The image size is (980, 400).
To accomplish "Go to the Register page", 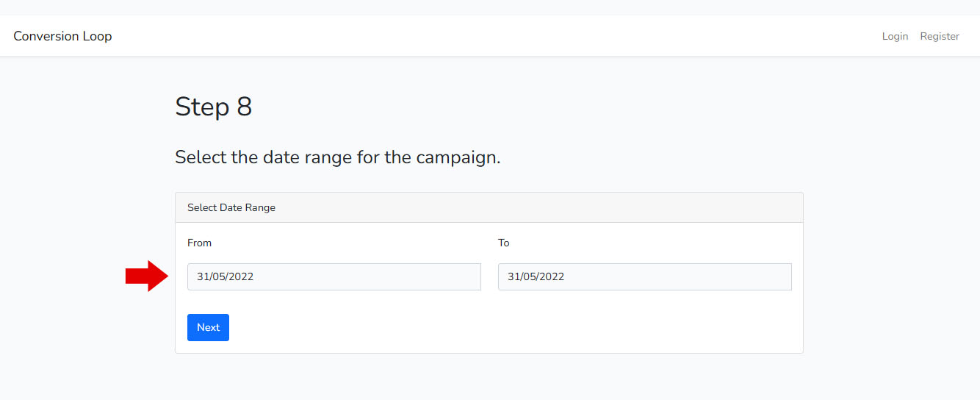I will [x=940, y=36].
